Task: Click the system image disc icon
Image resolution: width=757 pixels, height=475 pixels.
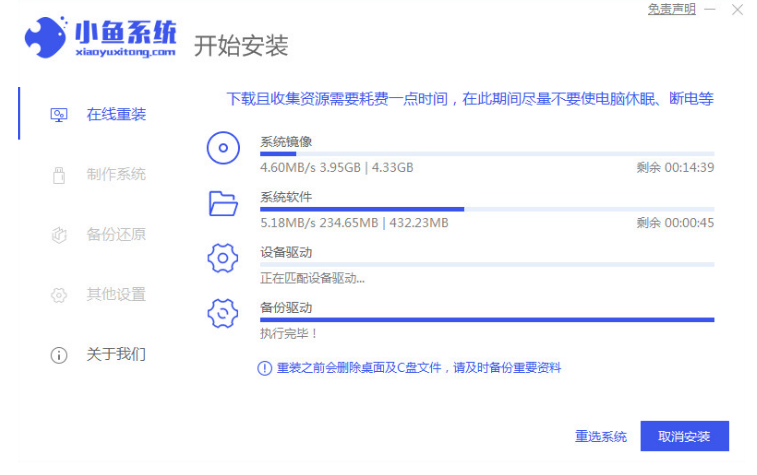Action: [223, 149]
